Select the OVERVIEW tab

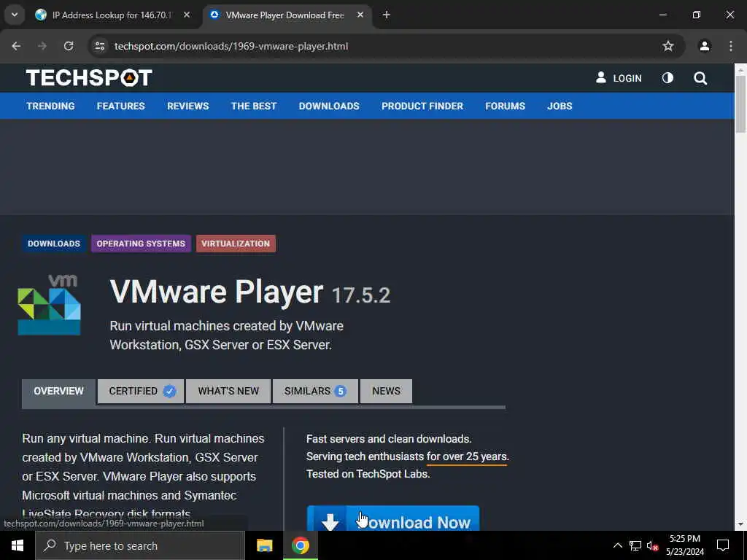(58, 391)
